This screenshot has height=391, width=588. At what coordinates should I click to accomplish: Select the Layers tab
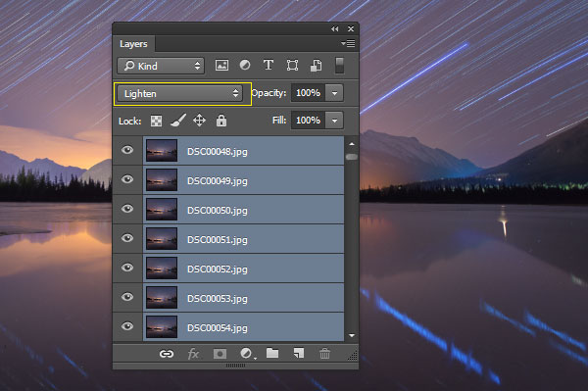click(x=133, y=44)
